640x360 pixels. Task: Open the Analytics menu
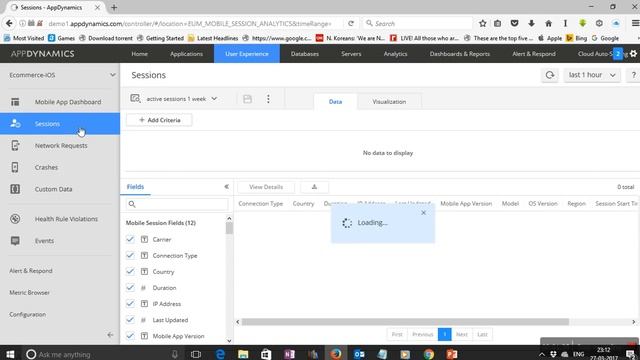coord(395,54)
